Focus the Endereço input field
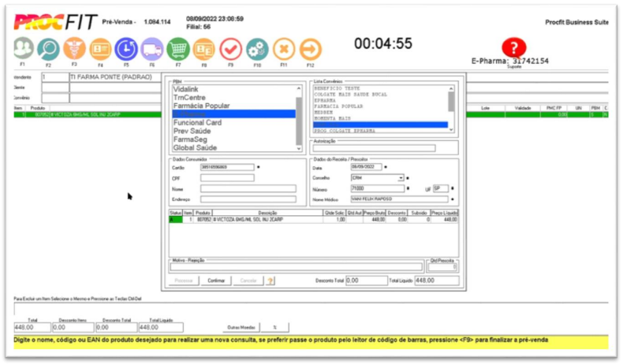The image size is (623, 364). coord(248,199)
